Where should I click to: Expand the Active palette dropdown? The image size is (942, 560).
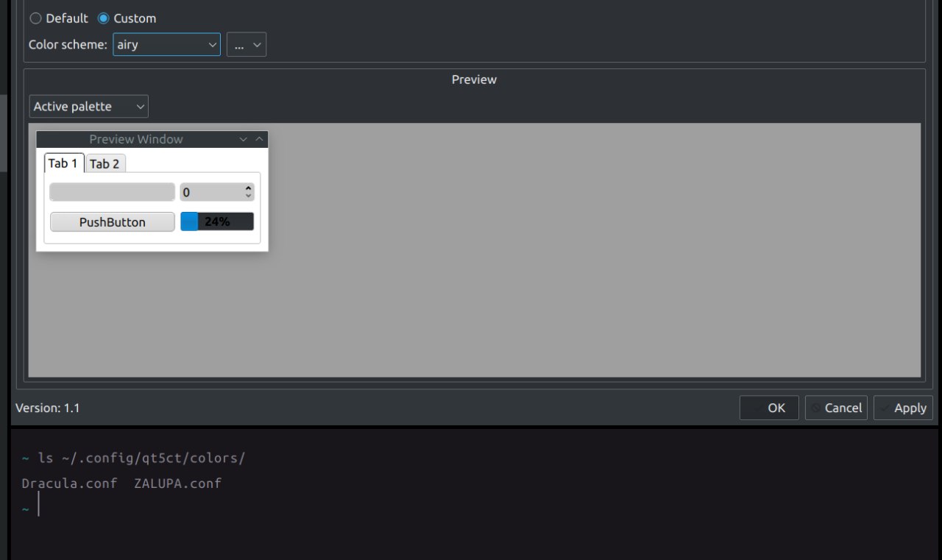pyautogui.click(x=89, y=107)
